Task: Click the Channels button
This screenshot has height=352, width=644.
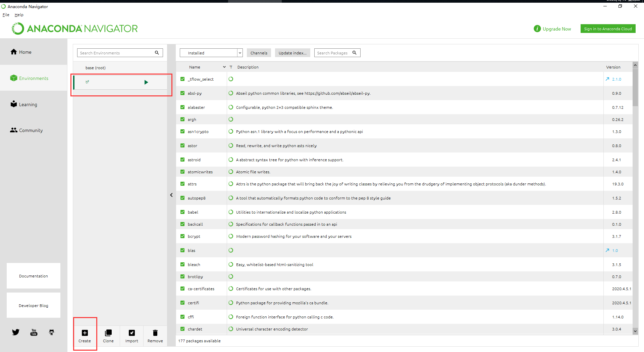Action: click(x=259, y=53)
